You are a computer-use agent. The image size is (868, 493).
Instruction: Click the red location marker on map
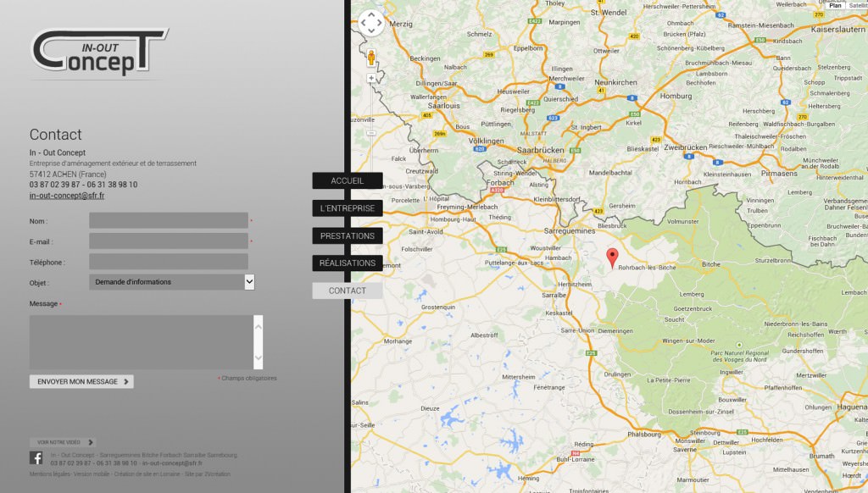click(x=612, y=258)
